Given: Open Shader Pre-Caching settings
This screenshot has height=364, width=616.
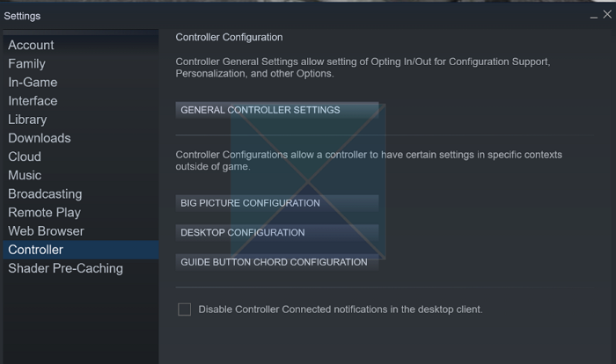Looking at the screenshot, I should [65, 268].
